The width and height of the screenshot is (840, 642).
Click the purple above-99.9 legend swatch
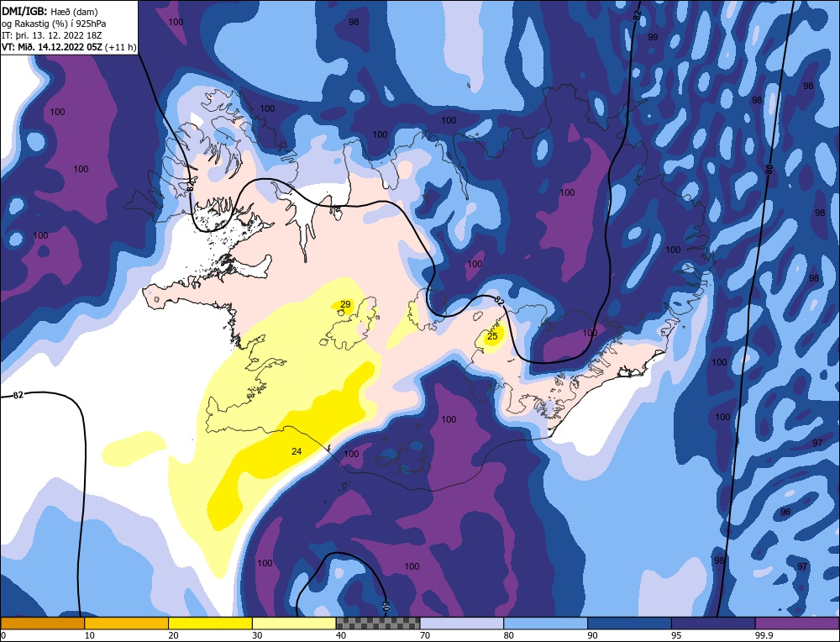click(797, 624)
